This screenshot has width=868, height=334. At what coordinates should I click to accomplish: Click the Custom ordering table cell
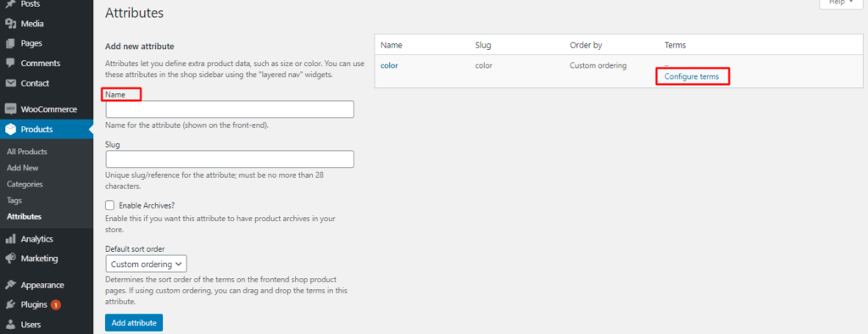598,65
